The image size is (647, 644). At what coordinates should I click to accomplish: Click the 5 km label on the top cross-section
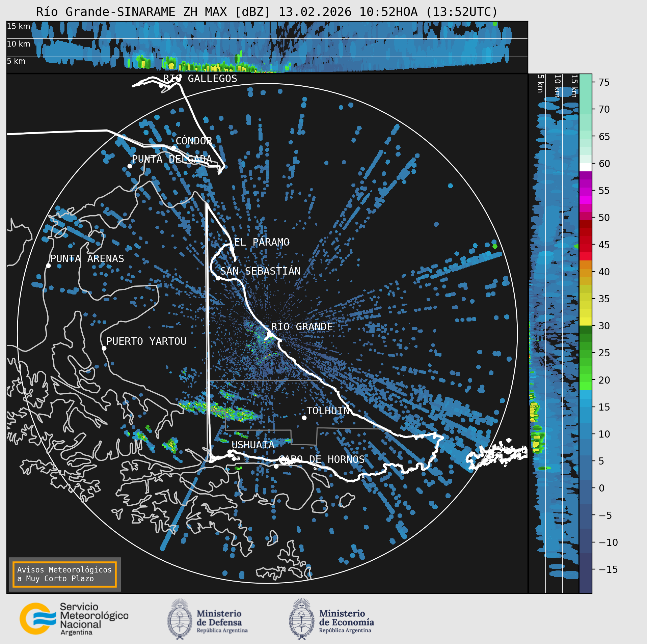click(x=16, y=61)
